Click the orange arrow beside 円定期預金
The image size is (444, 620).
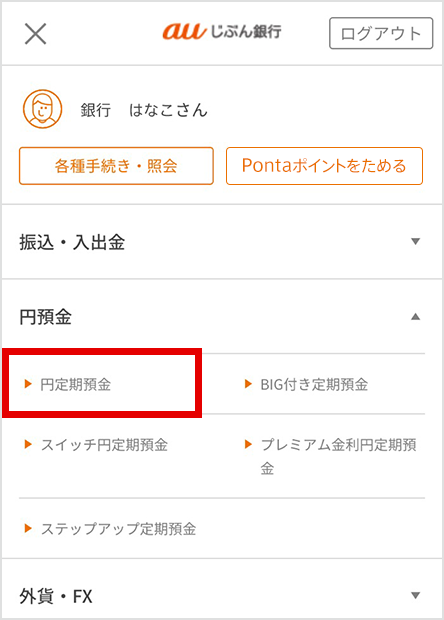[x=28, y=384]
